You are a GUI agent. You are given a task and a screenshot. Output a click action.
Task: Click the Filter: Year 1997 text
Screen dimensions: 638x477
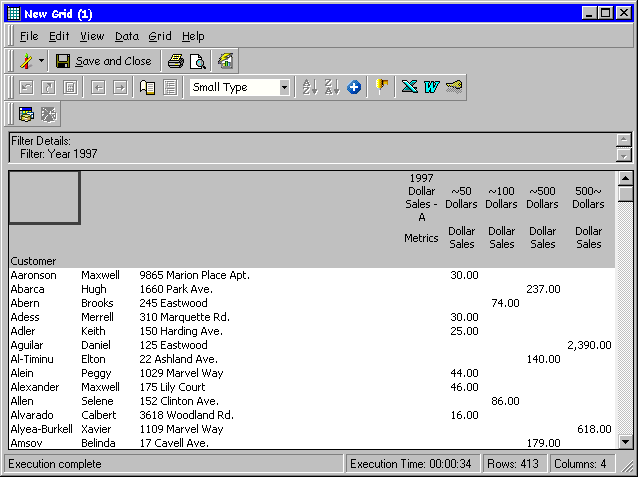pyautogui.click(x=59, y=154)
